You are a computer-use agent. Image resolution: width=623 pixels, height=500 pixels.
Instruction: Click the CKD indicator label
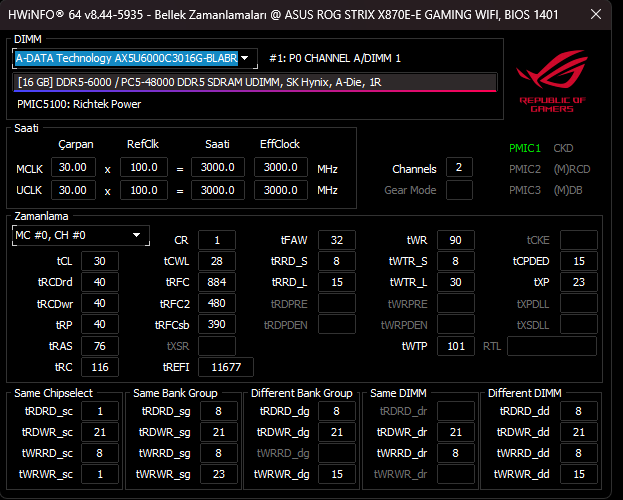pyautogui.click(x=563, y=148)
